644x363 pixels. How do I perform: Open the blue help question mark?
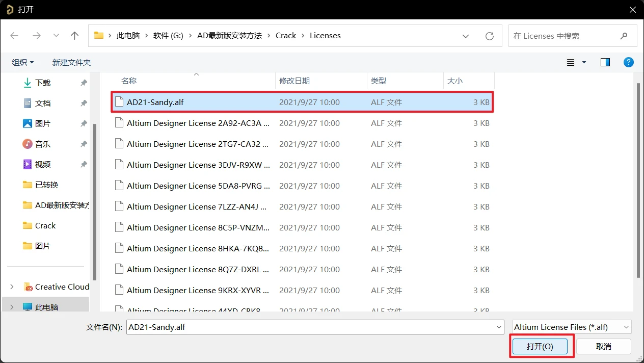coord(628,62)
